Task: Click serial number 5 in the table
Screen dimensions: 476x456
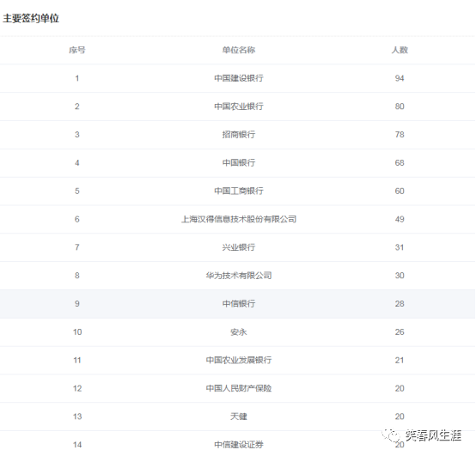Action: point(77,192)
